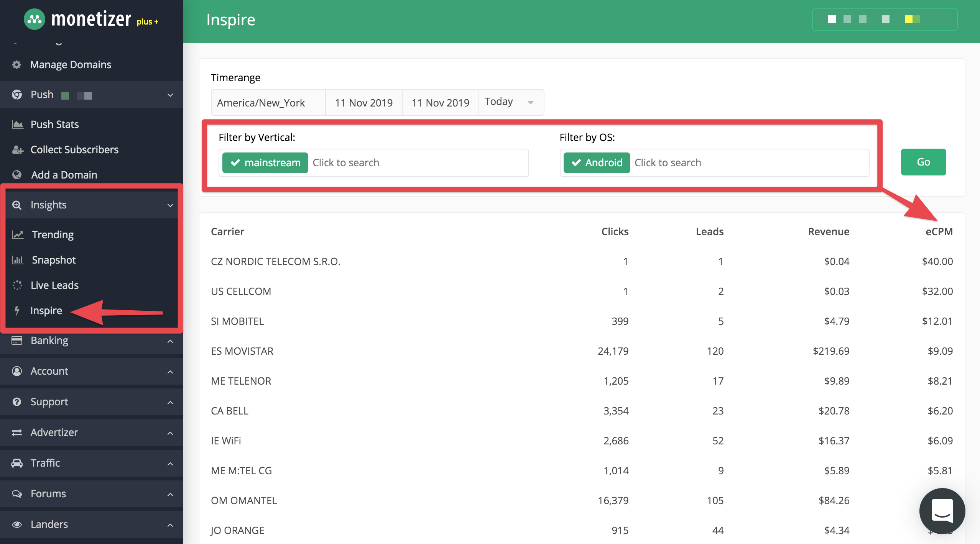Click the monetizer logo icon
980x544 pixels.
pyautogui.click(x=35, y=19)
